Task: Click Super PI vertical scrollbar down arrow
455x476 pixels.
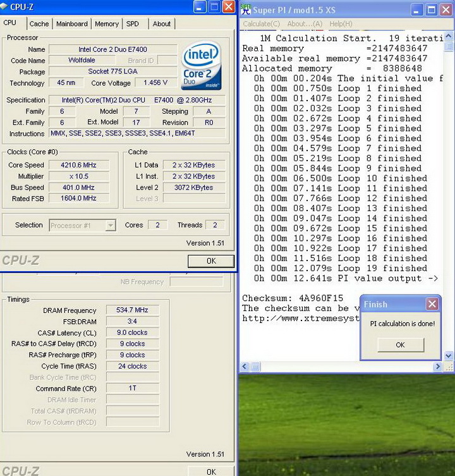Action: pyautogui.click(x=449, y=355)
